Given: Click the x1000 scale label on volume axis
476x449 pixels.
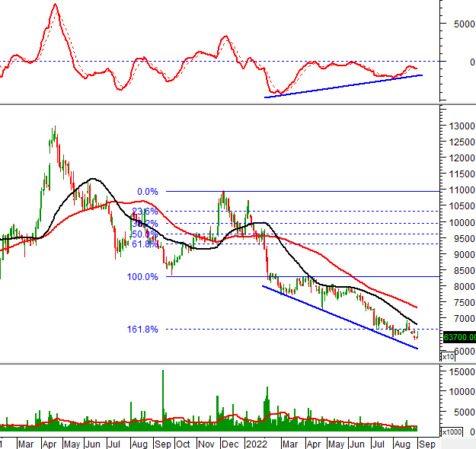Looking at the screenshot, I should [x=451, y=431].
